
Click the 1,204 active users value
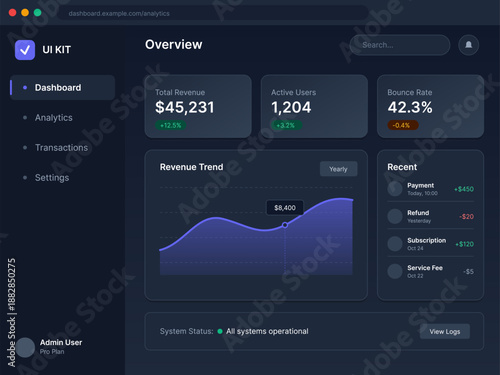click(x=291, y=107)
